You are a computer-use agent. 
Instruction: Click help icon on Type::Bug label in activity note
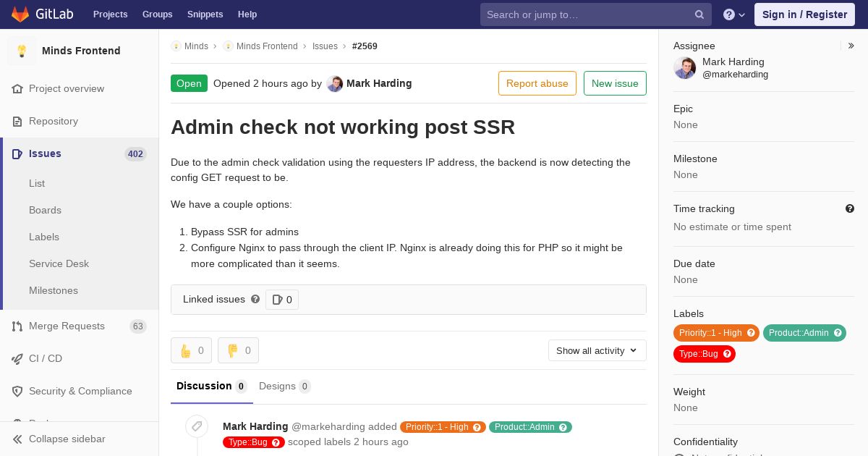pyautogui.click(x=276, y=442)
